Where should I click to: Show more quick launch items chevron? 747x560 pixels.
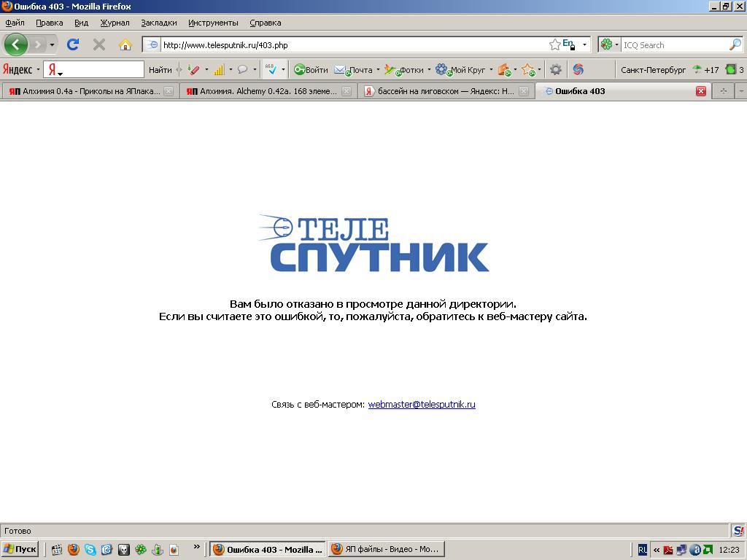(197, 547)
